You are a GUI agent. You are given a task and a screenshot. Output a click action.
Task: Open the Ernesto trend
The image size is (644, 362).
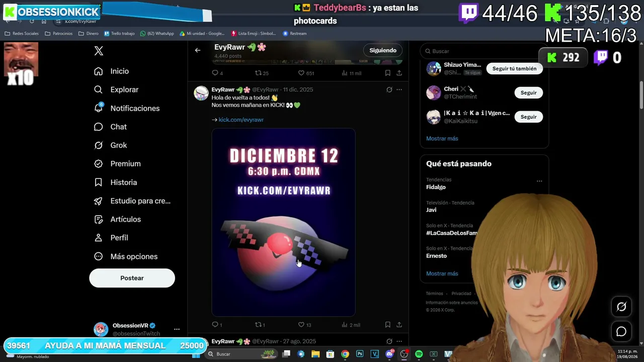(436, 256)
